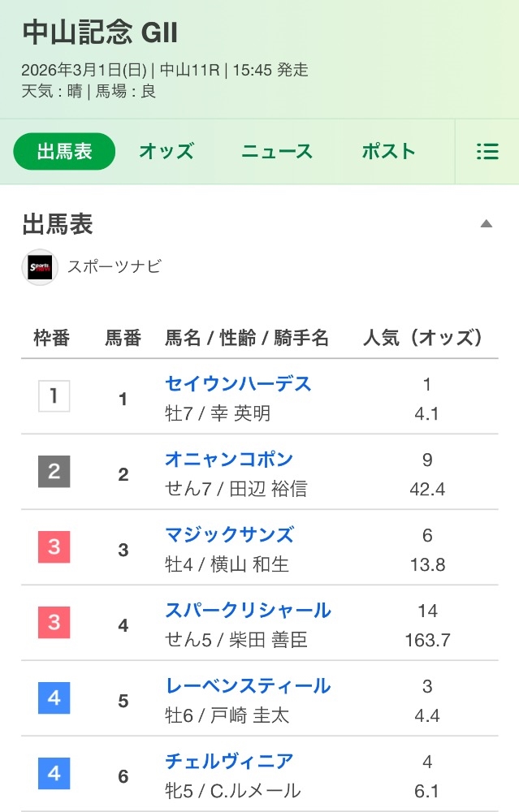Click the Sports Navi logo icon
The width and height of the screenshot is (519, 812).
(x=40, y=267)
